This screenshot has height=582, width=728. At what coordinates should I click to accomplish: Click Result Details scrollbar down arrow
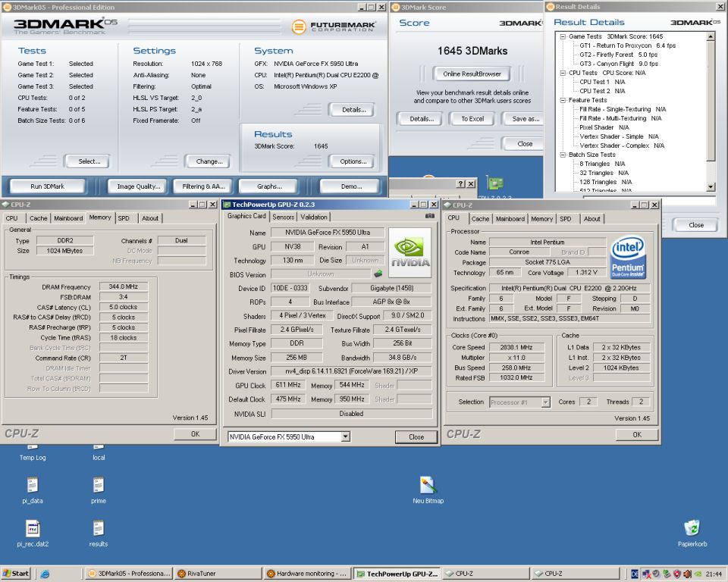pyautogui.click(x=711, y=186)
